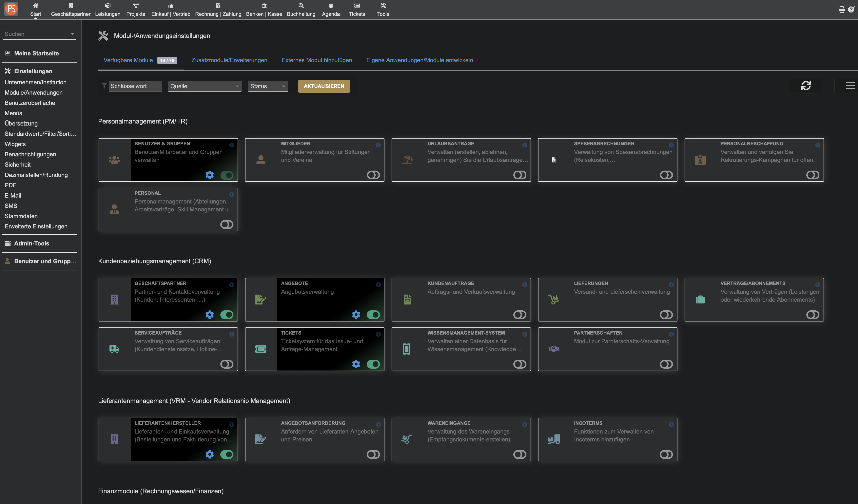Enable the Urlaubsanträge module toggle
Image resolution: width=858 pixels, height=504 pixels.
click(x=519, y=175)
